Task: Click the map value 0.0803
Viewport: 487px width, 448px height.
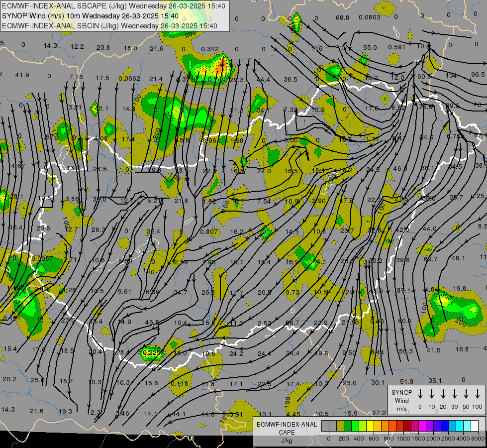Action: (x=369, y=17)
